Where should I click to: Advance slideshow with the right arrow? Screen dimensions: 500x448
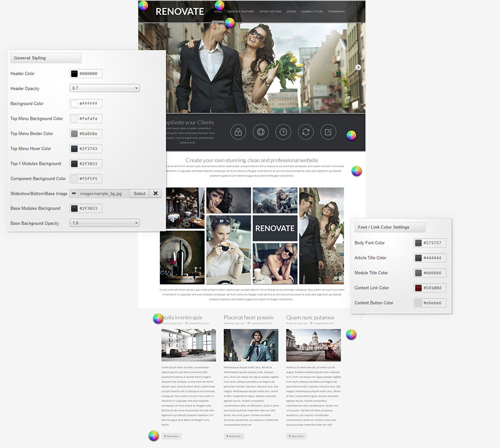(x=358, y=67)
